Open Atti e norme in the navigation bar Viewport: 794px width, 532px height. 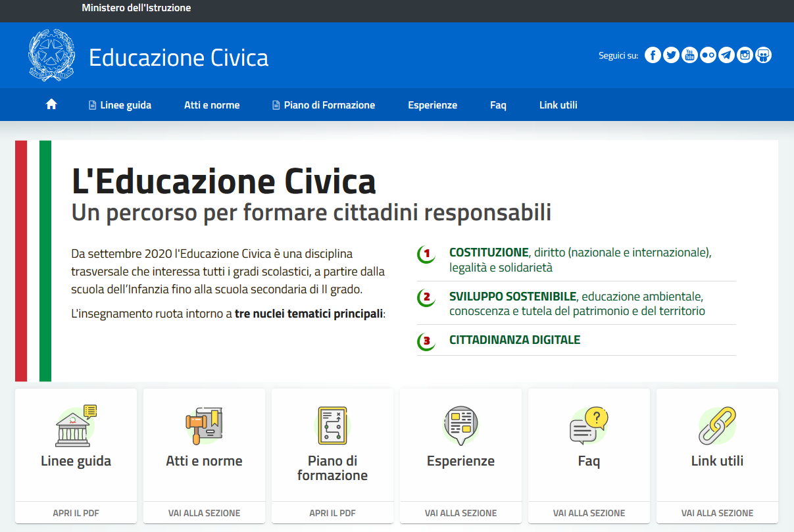[x=212, y=105]
